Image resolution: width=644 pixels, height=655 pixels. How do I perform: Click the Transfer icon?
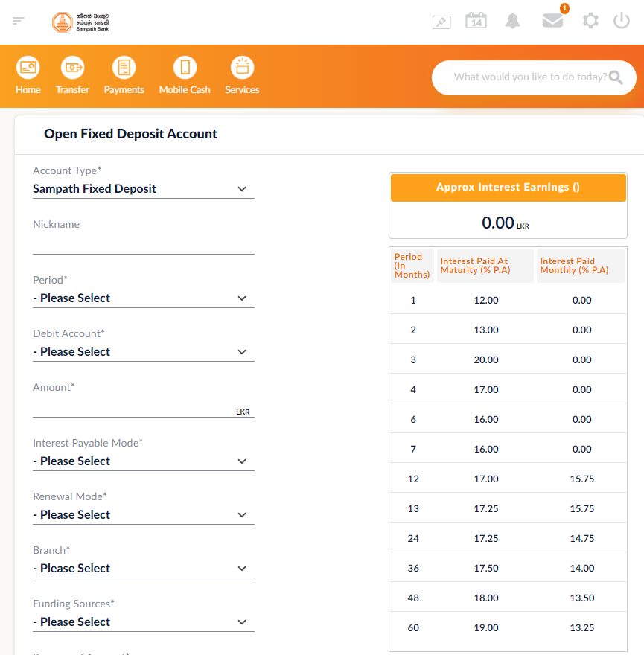coord(73,67)
